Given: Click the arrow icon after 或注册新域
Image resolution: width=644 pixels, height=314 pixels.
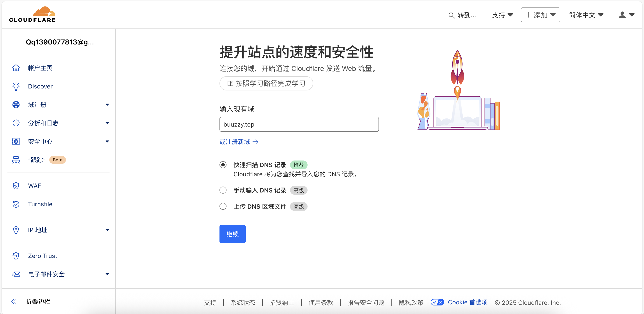Looking at the screenshot, I should (255, 142).
